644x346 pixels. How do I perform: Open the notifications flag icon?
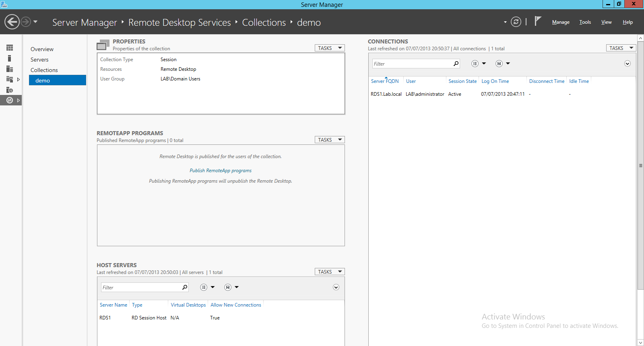click(x=538, y=21)
